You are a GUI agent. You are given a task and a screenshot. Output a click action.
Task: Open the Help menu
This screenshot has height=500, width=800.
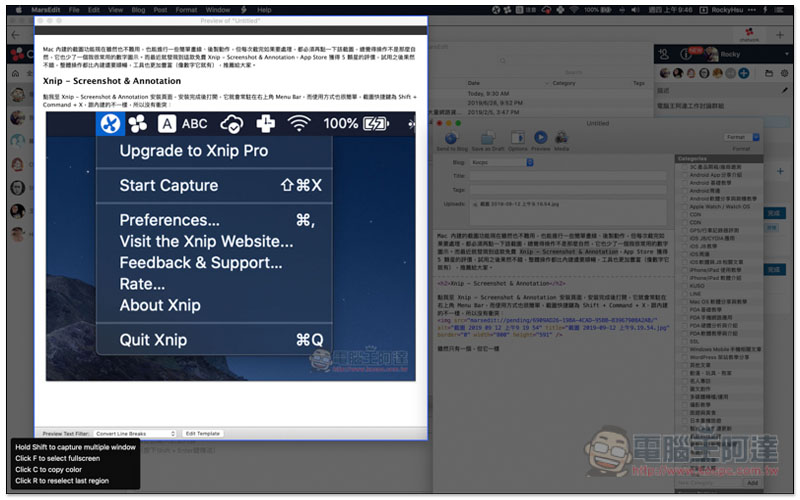(264, 10)
